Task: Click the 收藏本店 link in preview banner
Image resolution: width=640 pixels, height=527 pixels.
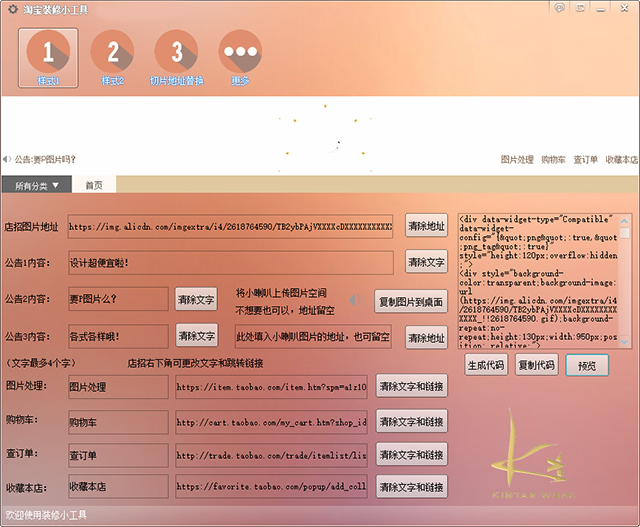Action: 621,160
